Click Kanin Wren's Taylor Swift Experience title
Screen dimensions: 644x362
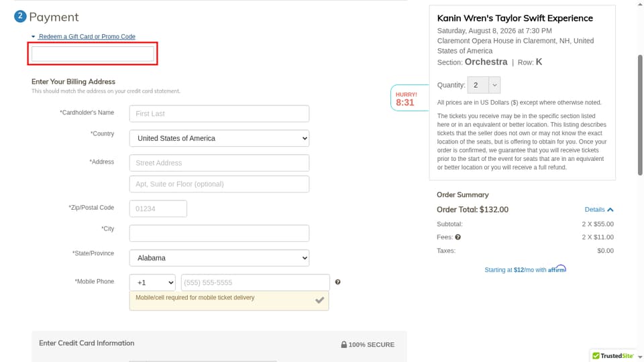(515, 18)
